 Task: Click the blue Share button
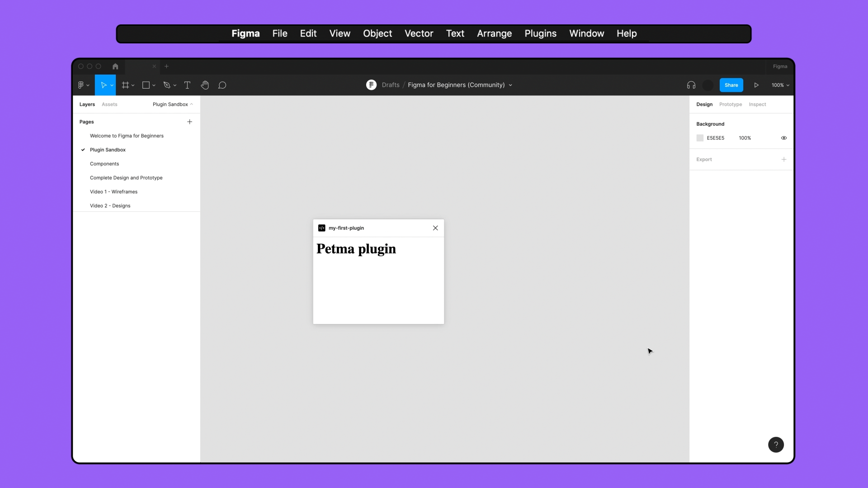[731, 85]
